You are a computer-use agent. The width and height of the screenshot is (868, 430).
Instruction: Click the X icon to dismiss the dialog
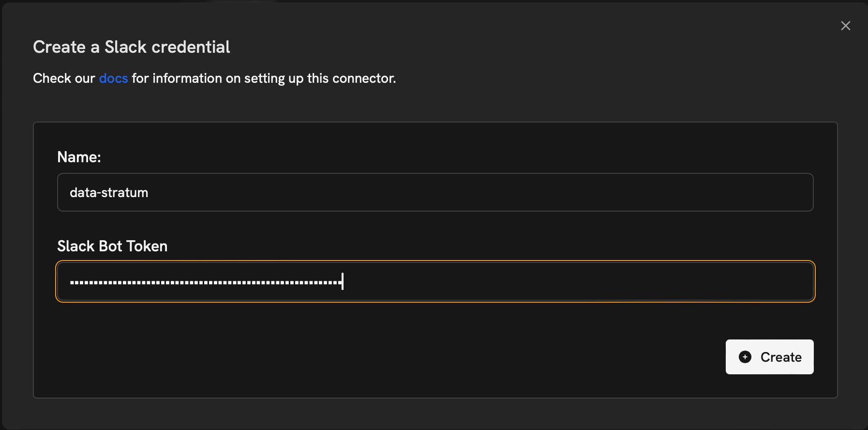(x=846, y=25)
